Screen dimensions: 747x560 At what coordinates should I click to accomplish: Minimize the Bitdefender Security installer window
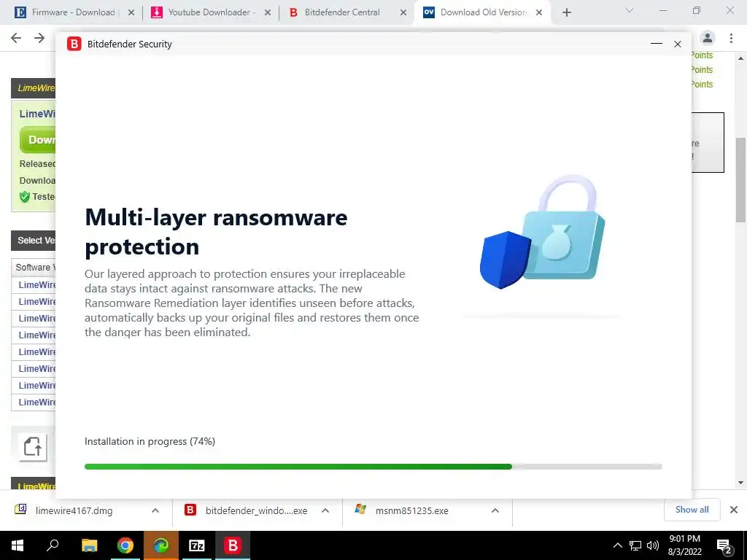pyautogui.click(x=657, y=44)
